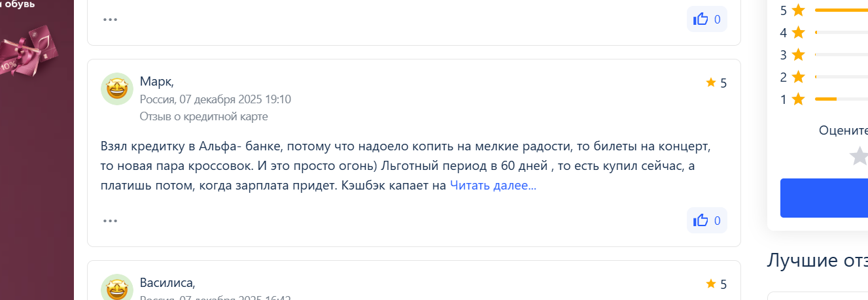Click the 5-star rating on Марк's review
The height and width of the screenshot is (300, 868).
coord(716,83)
